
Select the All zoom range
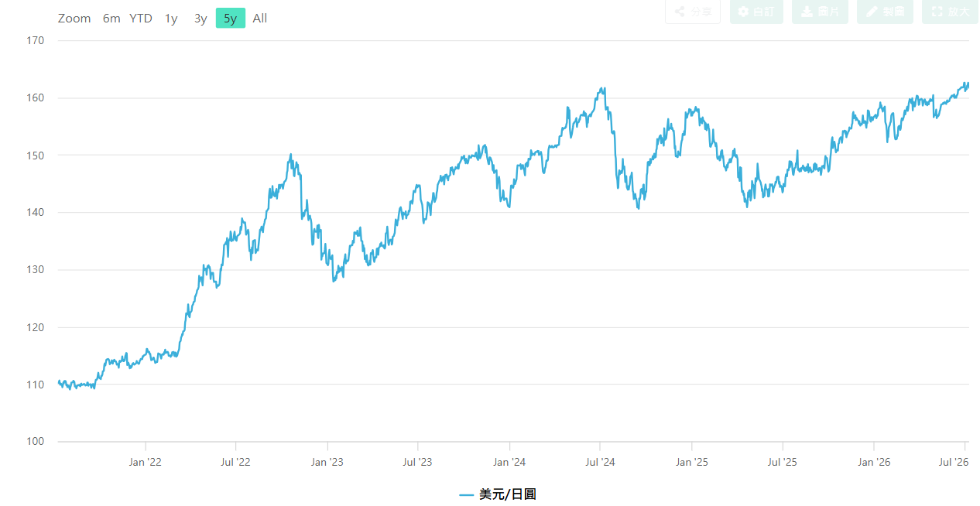coord(260,19)
